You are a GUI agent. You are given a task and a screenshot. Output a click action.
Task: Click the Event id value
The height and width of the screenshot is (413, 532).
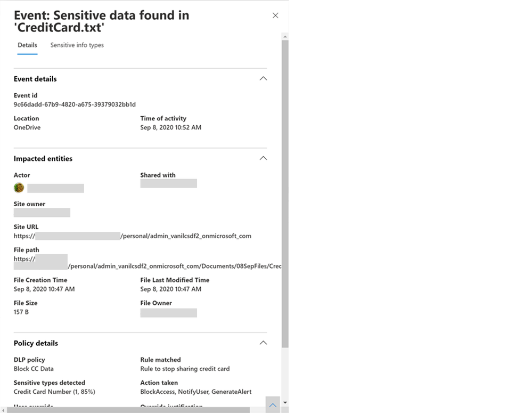pos(75,104)
